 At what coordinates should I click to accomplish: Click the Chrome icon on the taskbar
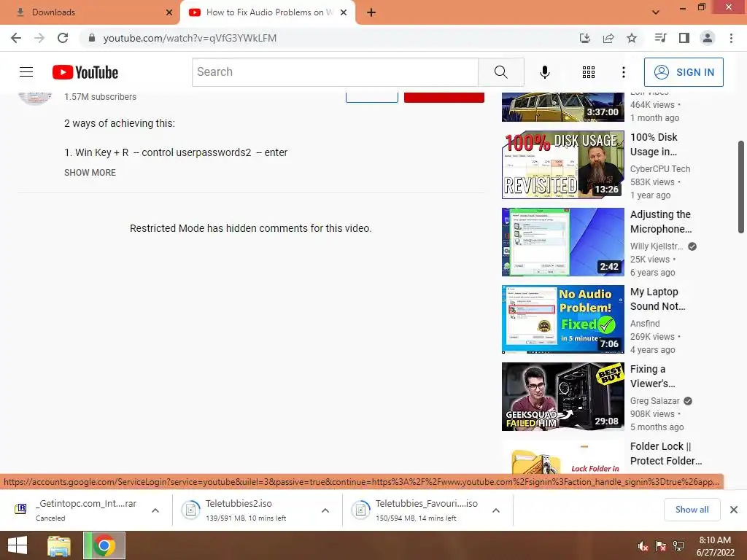click(x=104, y=545)
